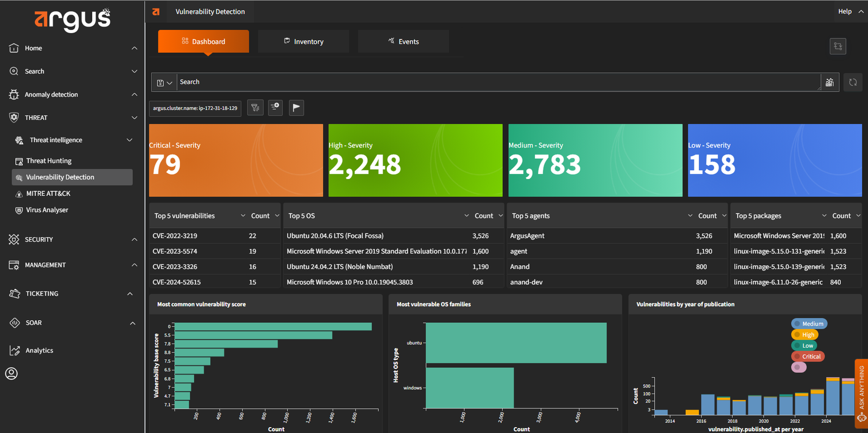Toggle the Medium series in chart legend
The width and height of the screenshot is (868, 433).
tap(809, 324)
